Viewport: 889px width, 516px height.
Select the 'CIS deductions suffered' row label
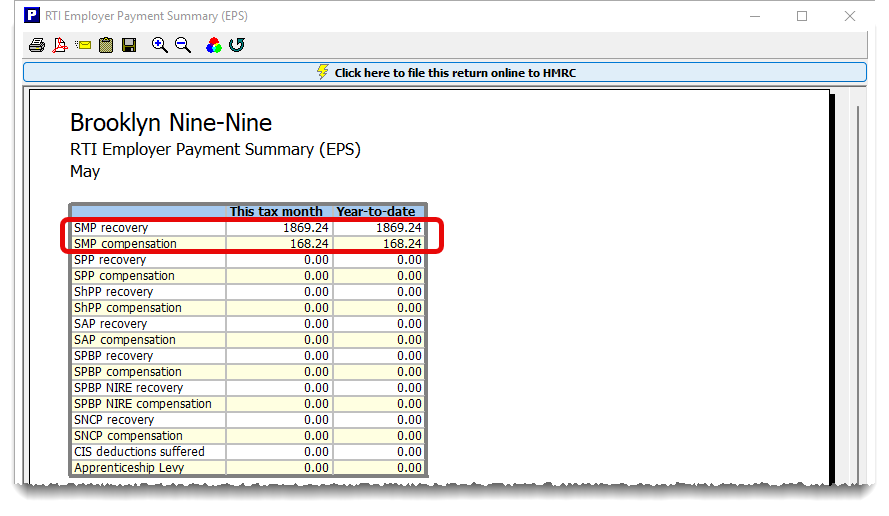coord(139,452)
